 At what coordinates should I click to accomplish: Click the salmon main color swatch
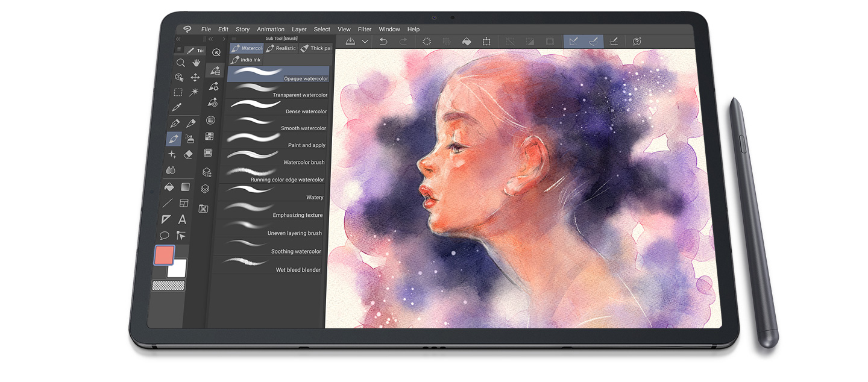tap(164, 255)
